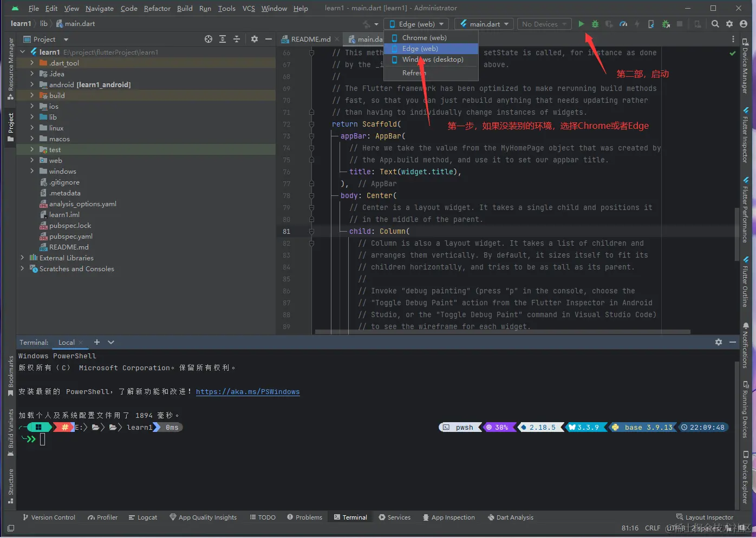Open the Flutter performance profiler run icon
756x538 pixels.
pos(623,24)
